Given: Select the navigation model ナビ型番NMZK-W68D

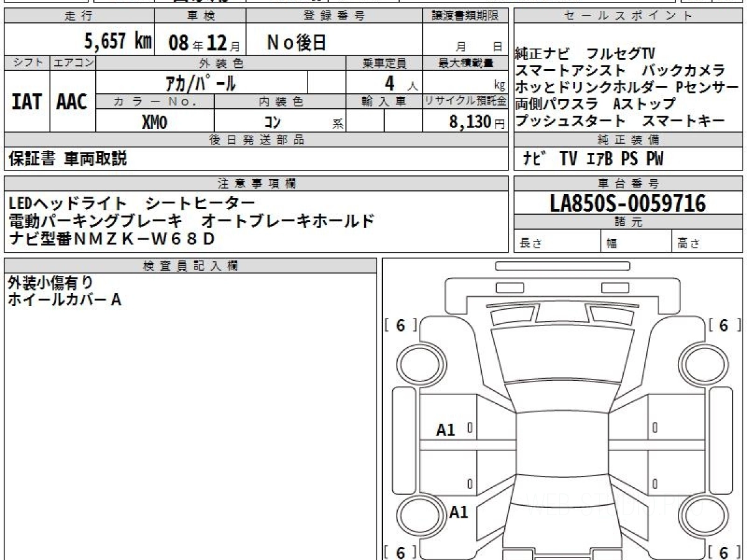Looking at the screenshot, I should (x=112, y=238).
